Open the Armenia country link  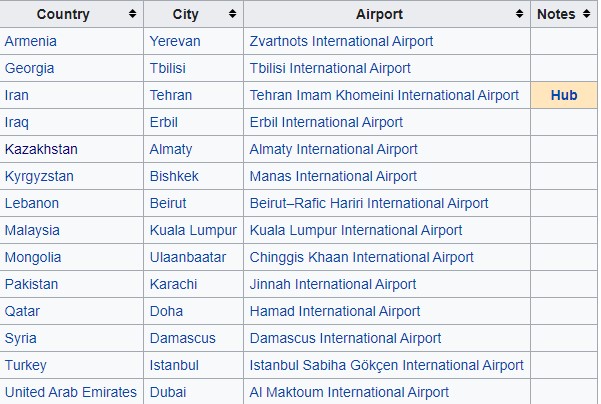(30, 41)
